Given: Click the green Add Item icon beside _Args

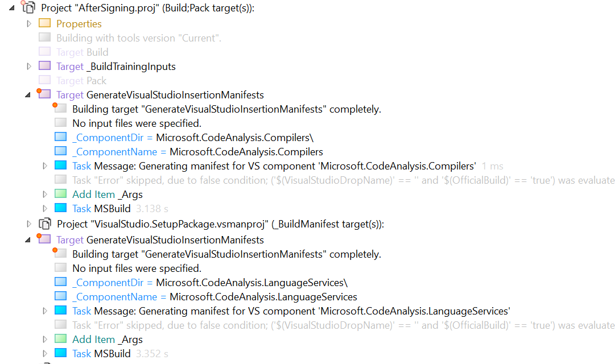Looking at the screenshot, I should tap(60, 194).
